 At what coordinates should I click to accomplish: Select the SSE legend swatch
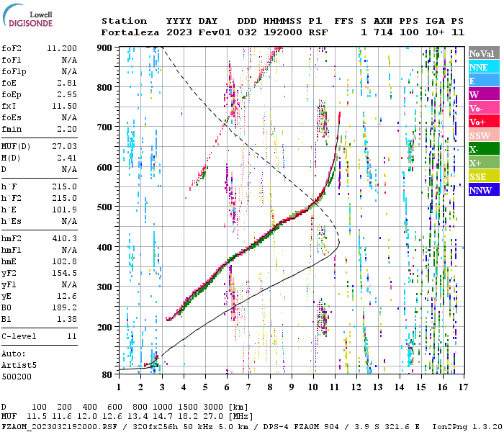click(x=484, y=176)
